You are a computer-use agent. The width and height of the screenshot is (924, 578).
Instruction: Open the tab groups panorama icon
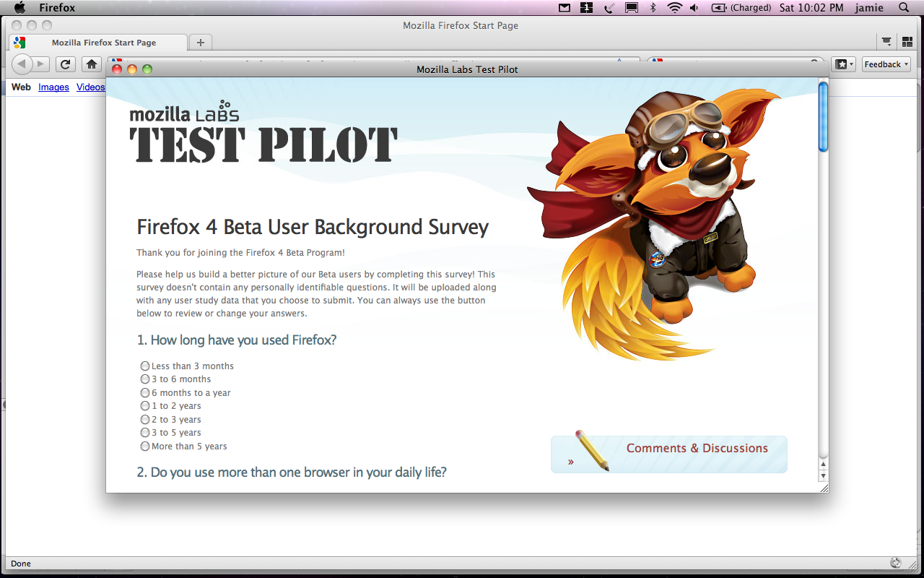point(907,42)
